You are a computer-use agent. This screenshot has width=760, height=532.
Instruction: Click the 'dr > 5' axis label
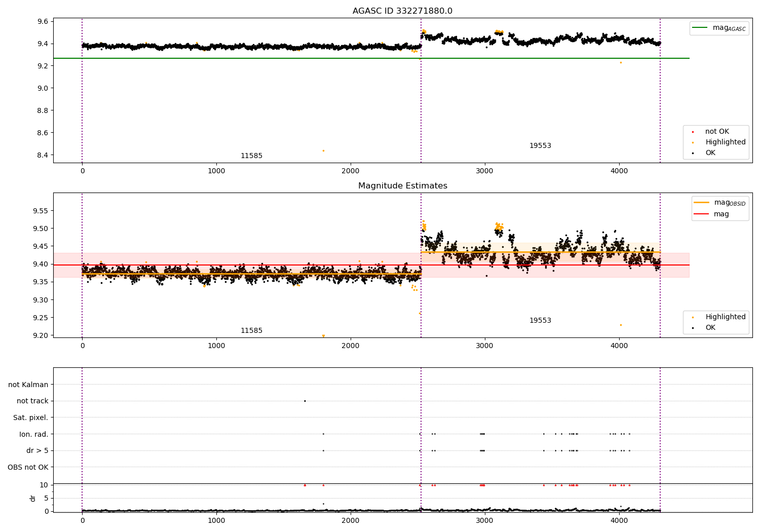tap(37, 450)
